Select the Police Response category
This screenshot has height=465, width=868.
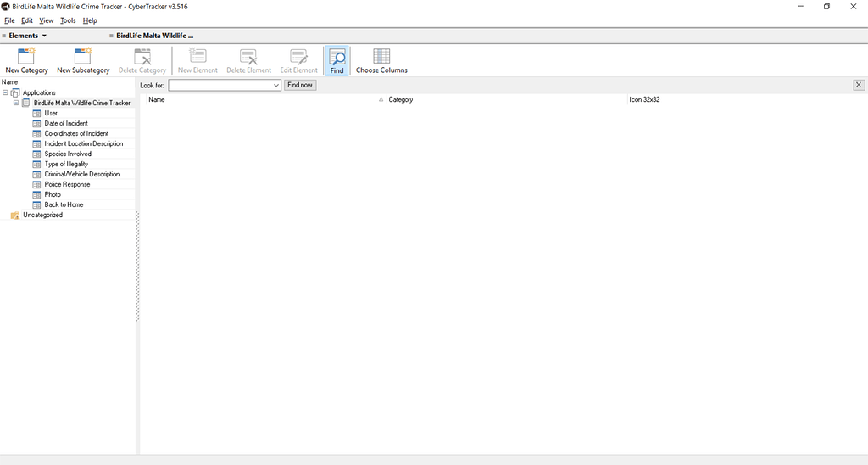(x=67, y=185)
